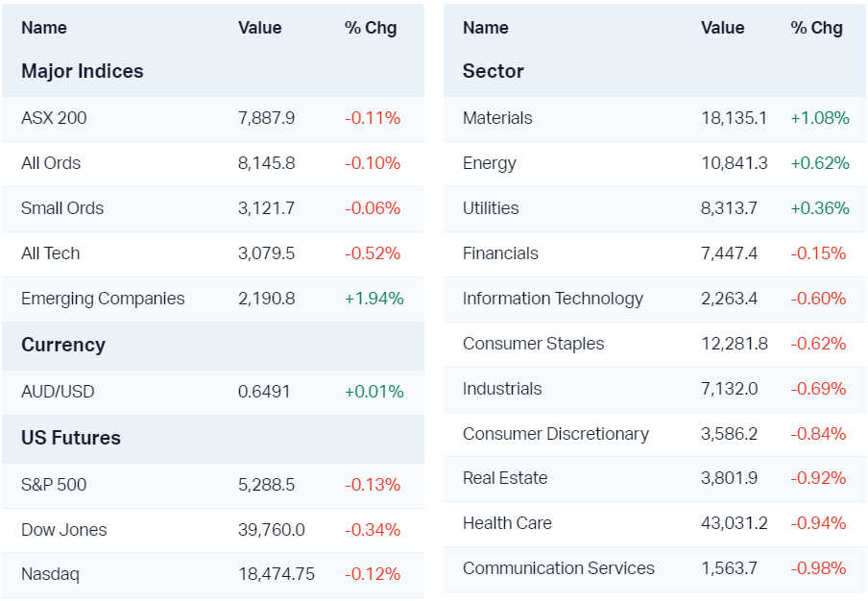This screenshot has height=601, width=868.
Task: Click the Major Indices table's Value header
Action: pos(260,28)
